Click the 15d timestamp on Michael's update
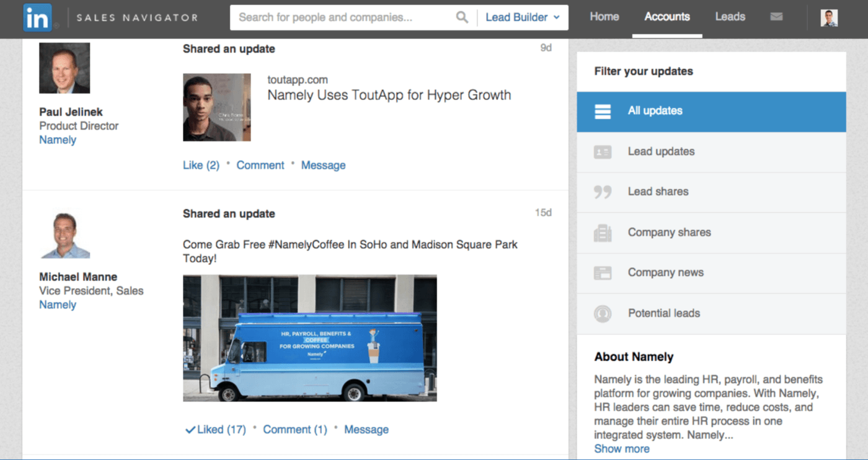This screenshot has height=460, width=868. [x=543, y=213]
